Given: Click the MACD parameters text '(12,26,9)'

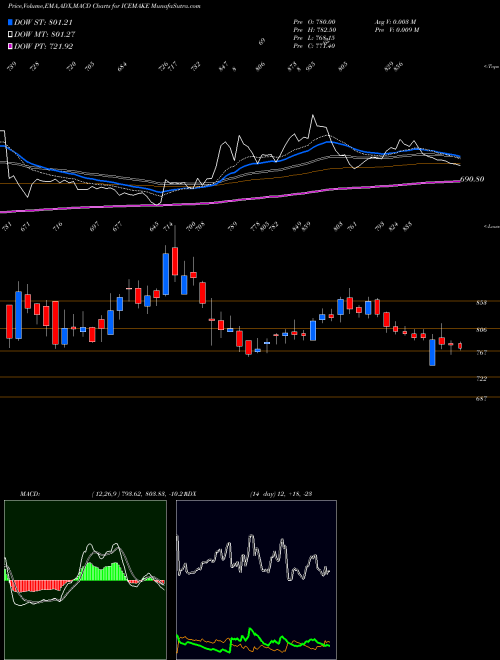Looking at the screenshot, I should (x=104, y=494).
